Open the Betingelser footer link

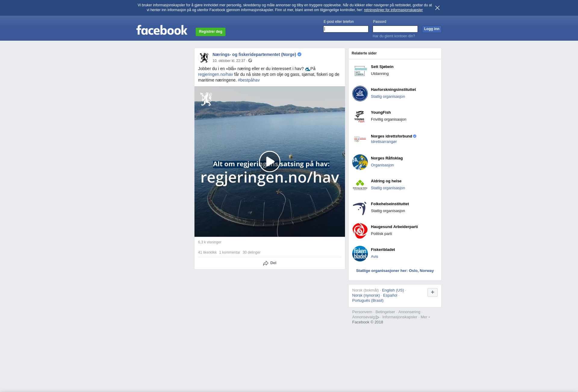[x=385, y=312]
